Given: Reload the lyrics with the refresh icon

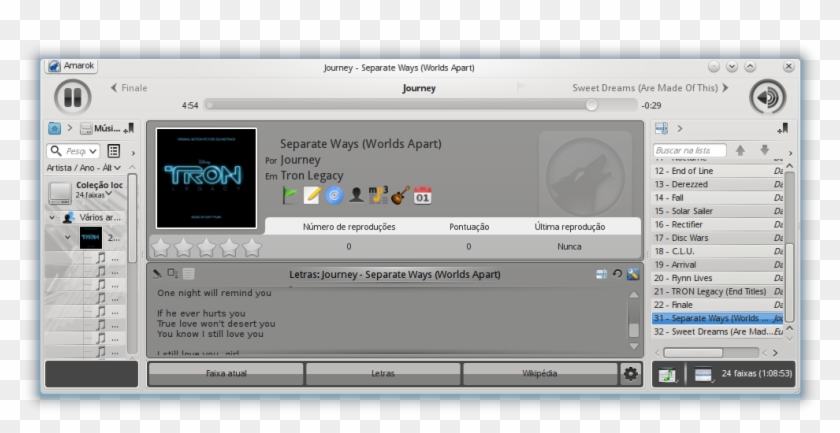Looking at the screenshot, I should point(617,274).
